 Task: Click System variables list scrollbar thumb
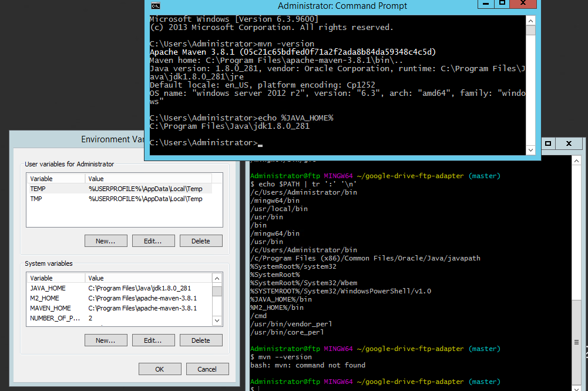[217, 291]
